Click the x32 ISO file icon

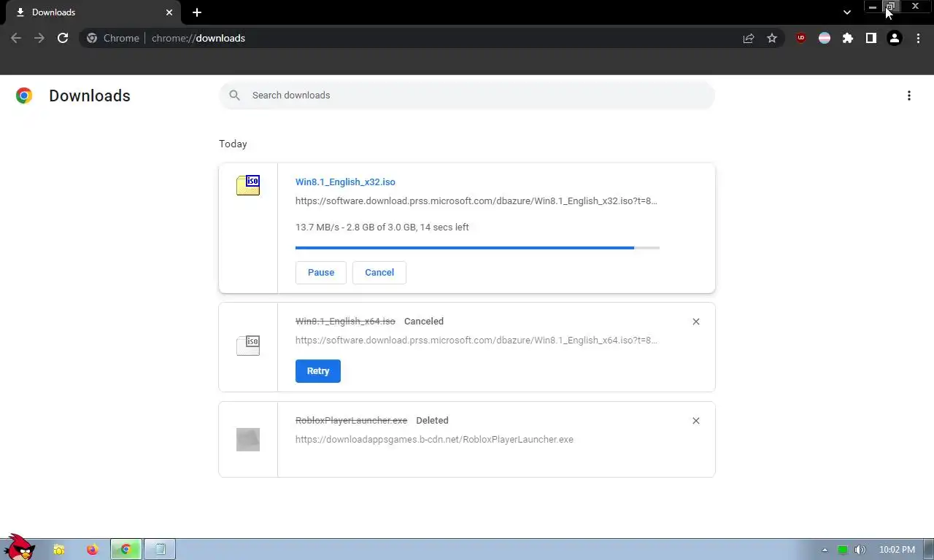(248, 185)
